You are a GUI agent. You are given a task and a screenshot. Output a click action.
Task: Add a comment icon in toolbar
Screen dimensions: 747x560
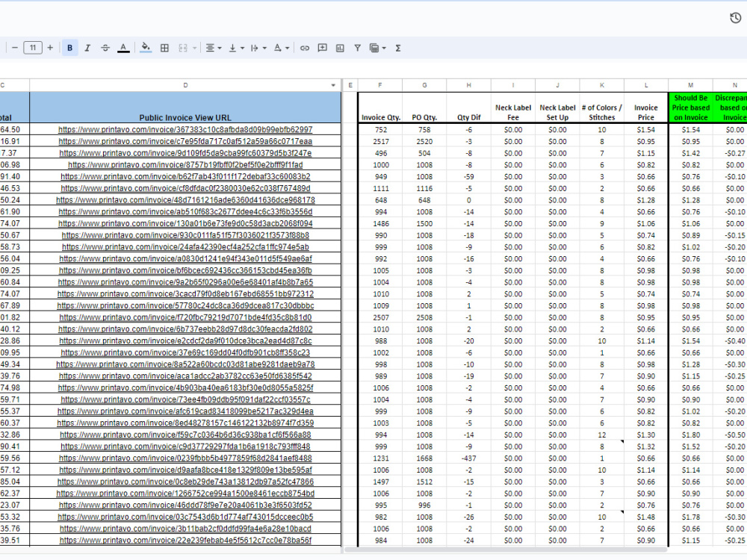click(x=323, y=48)
